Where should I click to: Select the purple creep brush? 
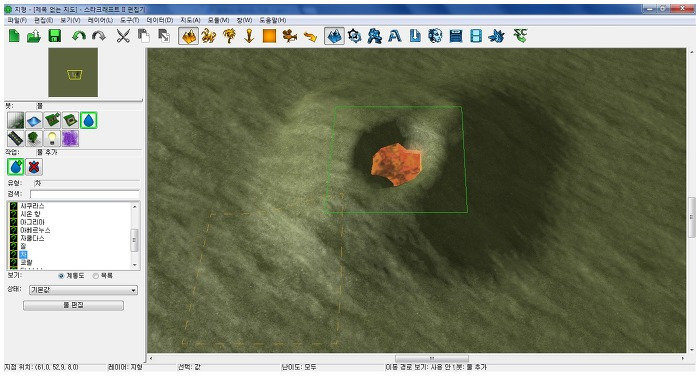(71, 139)
